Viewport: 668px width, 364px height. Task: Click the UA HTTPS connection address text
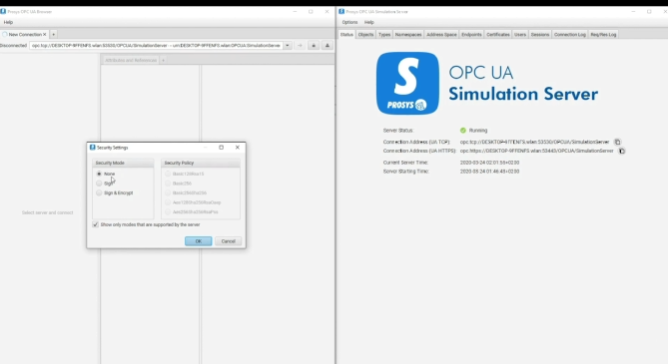pos(537,151)
